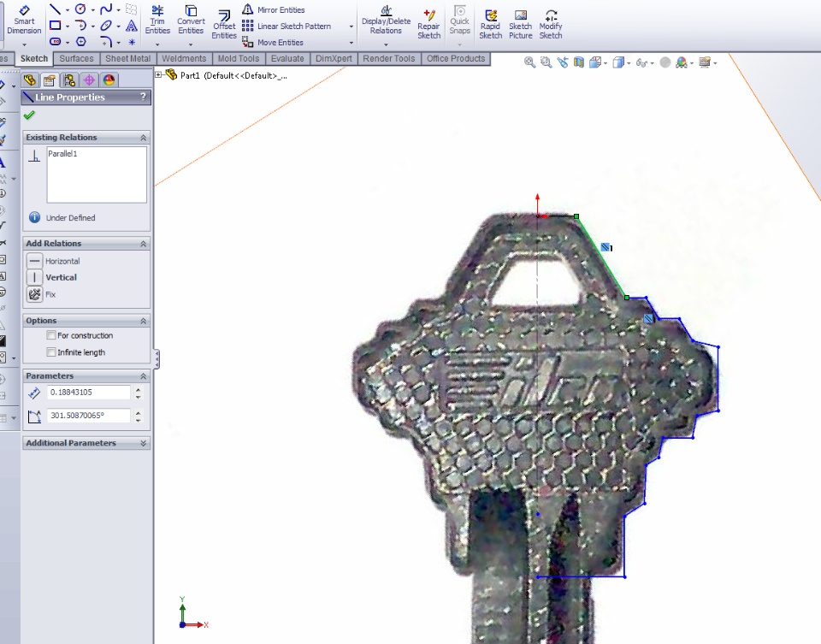Expand the Additional Parameters section
Viewport: 821px width, 644px height.
[x=143, y=443]
